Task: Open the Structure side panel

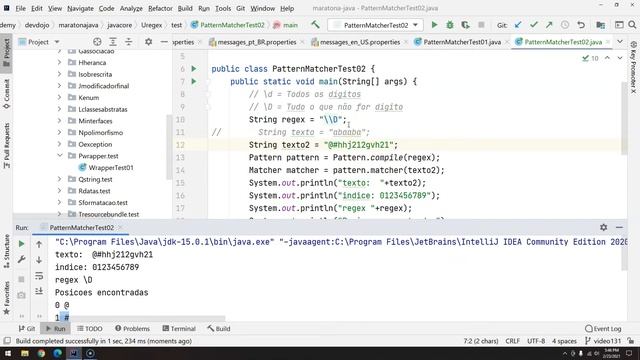Action: click(7, 251)
